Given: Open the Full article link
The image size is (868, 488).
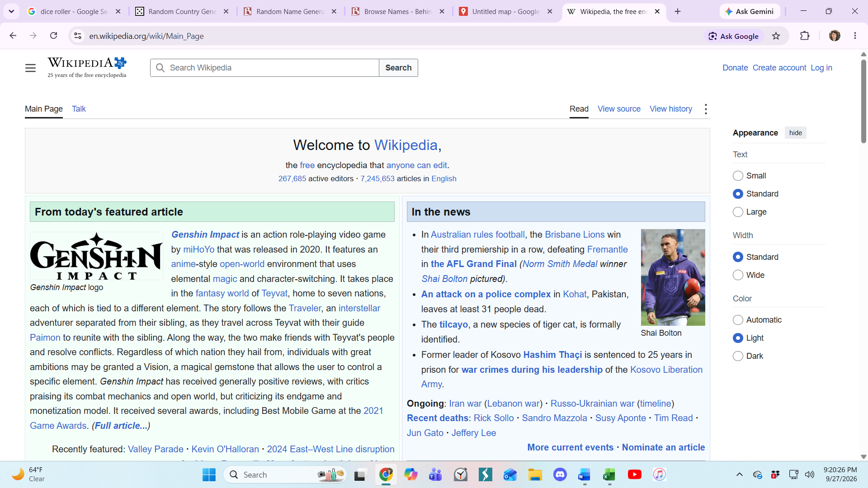Looking at the screenshot, I should pos(121,426).
